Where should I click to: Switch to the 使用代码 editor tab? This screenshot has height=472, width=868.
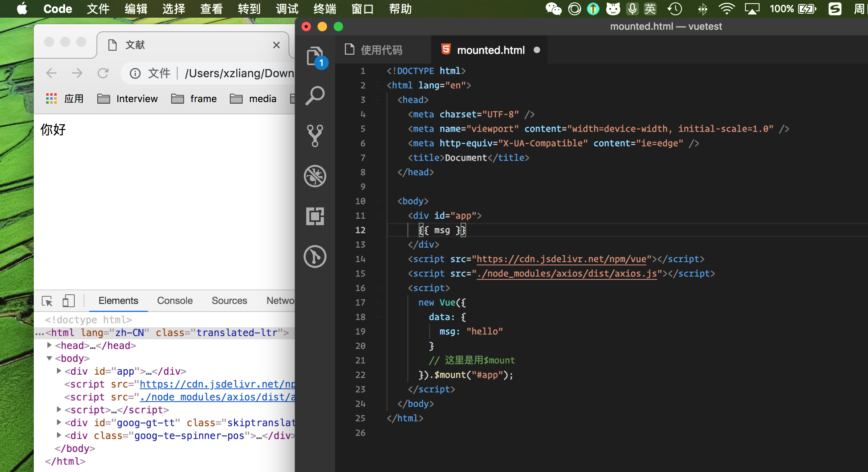381,50
